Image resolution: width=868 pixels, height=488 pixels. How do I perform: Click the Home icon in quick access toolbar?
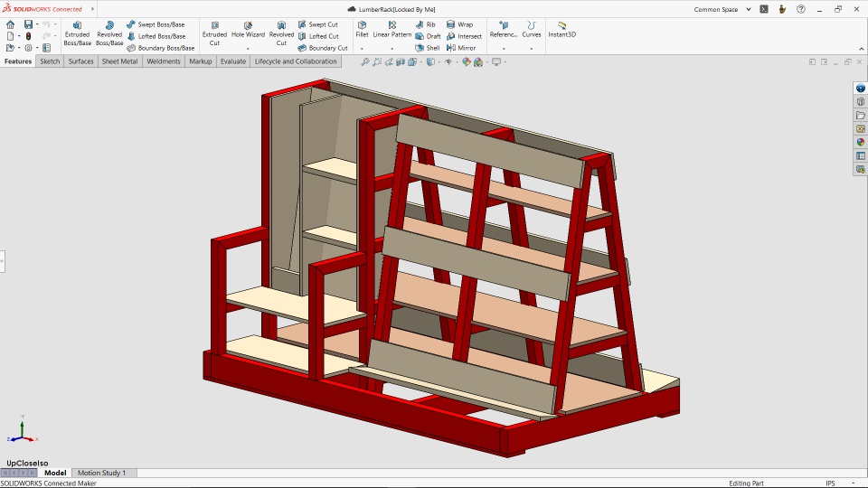tap(10, 24)
